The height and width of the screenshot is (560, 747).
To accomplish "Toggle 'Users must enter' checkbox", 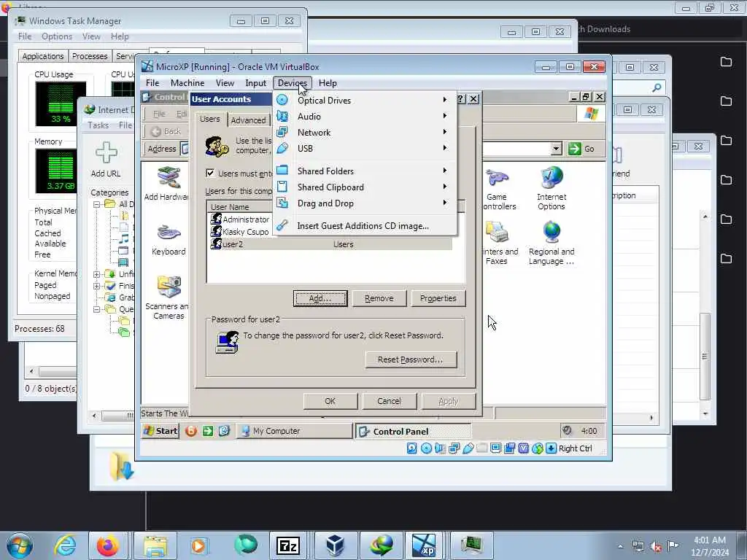I will click(x=210, y=173).
